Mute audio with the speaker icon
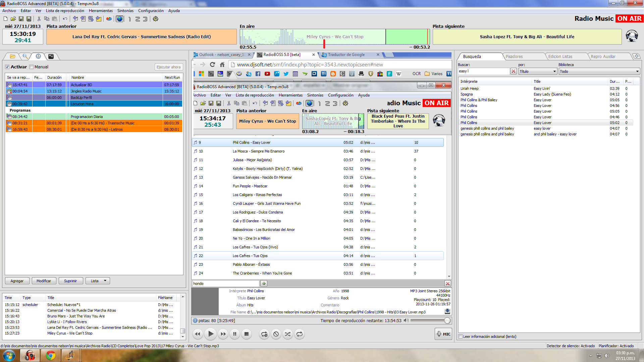644x362 pixels. click(x=406, y=321)
